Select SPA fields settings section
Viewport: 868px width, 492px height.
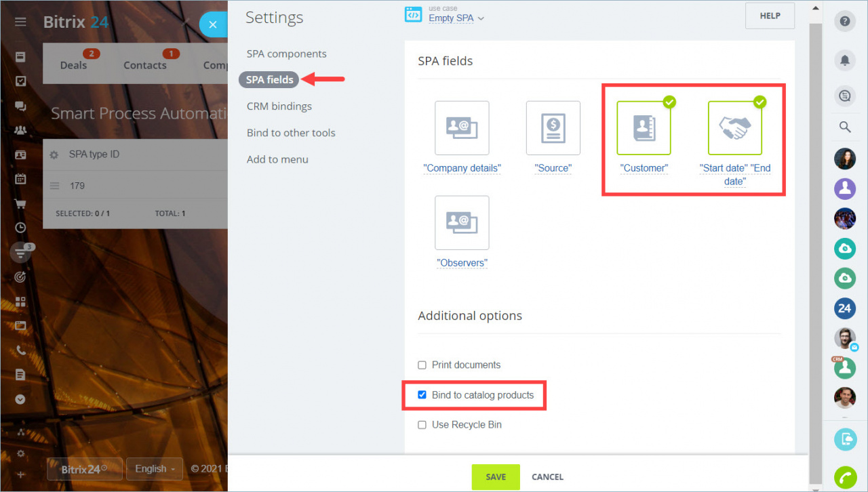[x=269, y=79]
